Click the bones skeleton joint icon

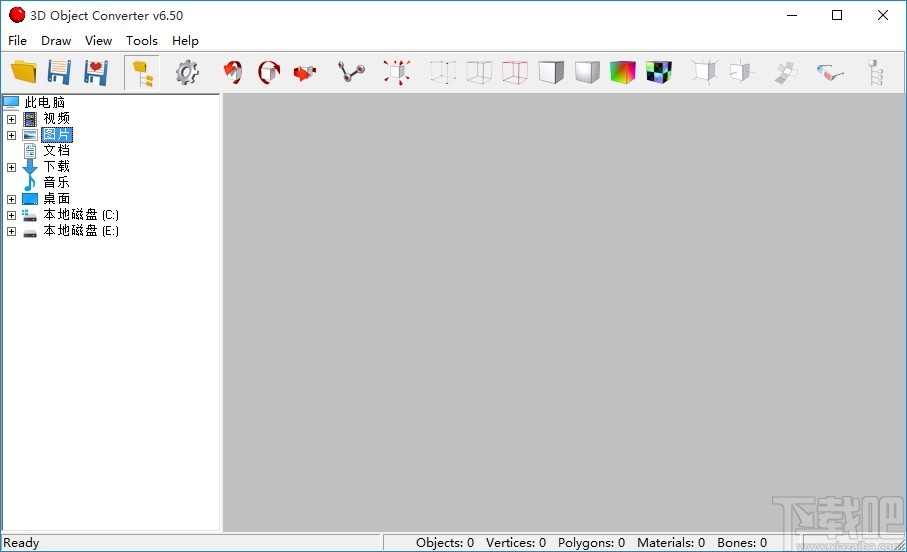(352, 72)
